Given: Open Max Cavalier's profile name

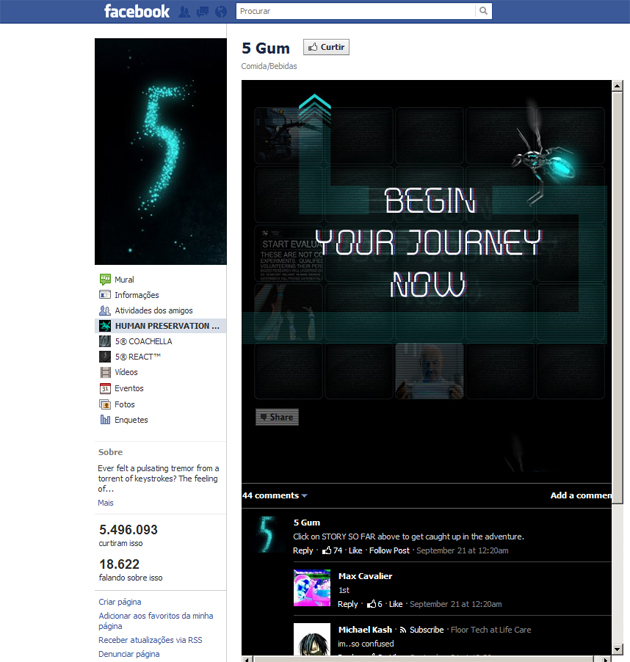Looking at the screenshot, I should tap(365, 576).
